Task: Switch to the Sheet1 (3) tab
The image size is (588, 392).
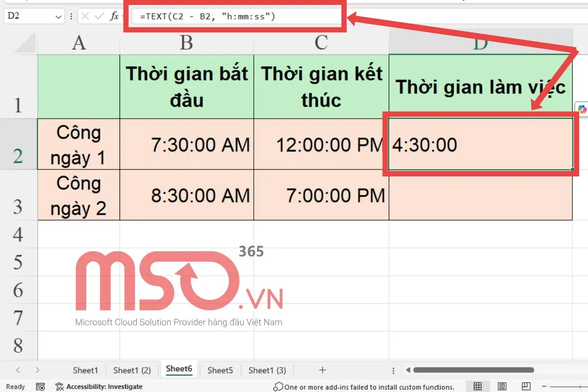Action: pos(267,370)
